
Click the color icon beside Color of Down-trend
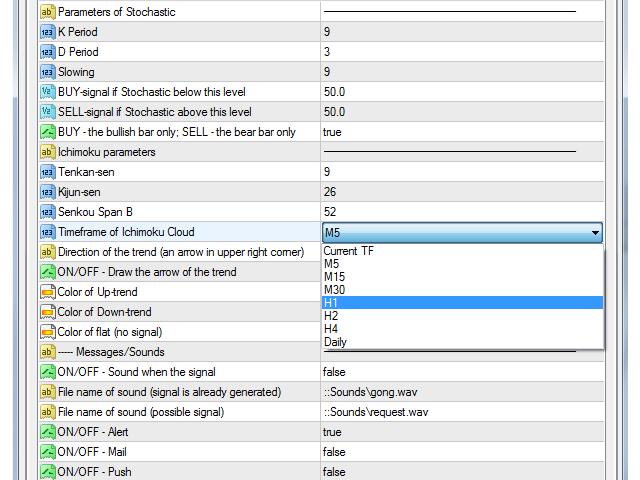pyautogui.click(x=47, y=312)
